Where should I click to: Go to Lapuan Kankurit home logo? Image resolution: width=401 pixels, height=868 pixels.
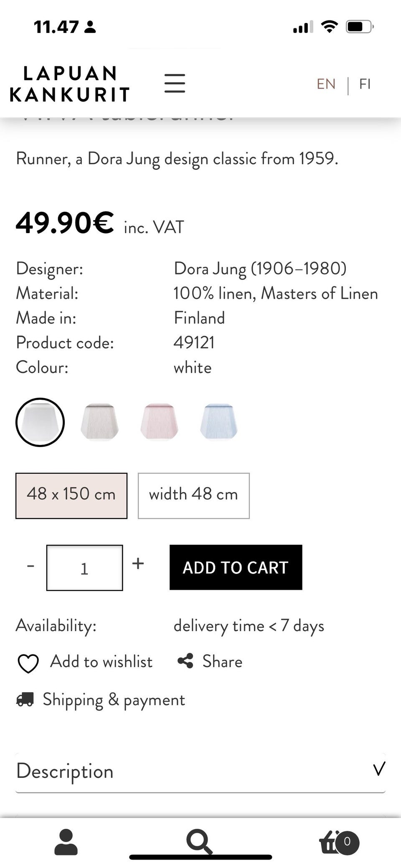pyautogui.click(x=70, y=84)
